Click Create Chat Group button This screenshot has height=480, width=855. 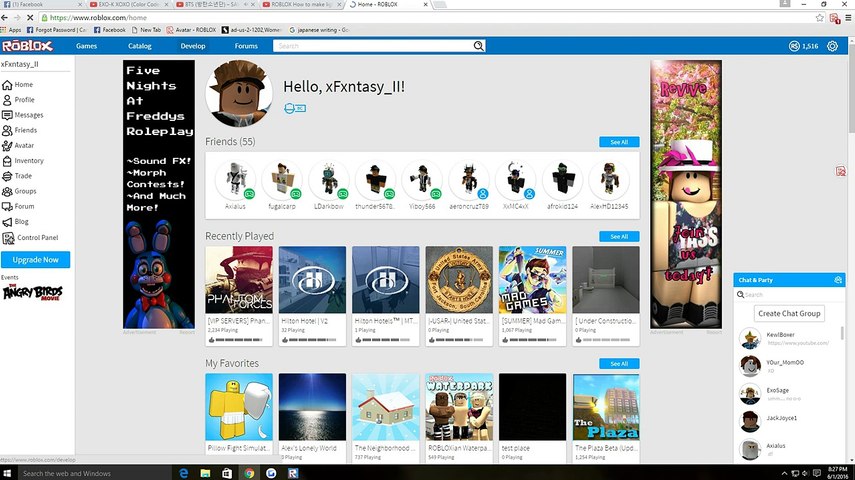[789, 314]
